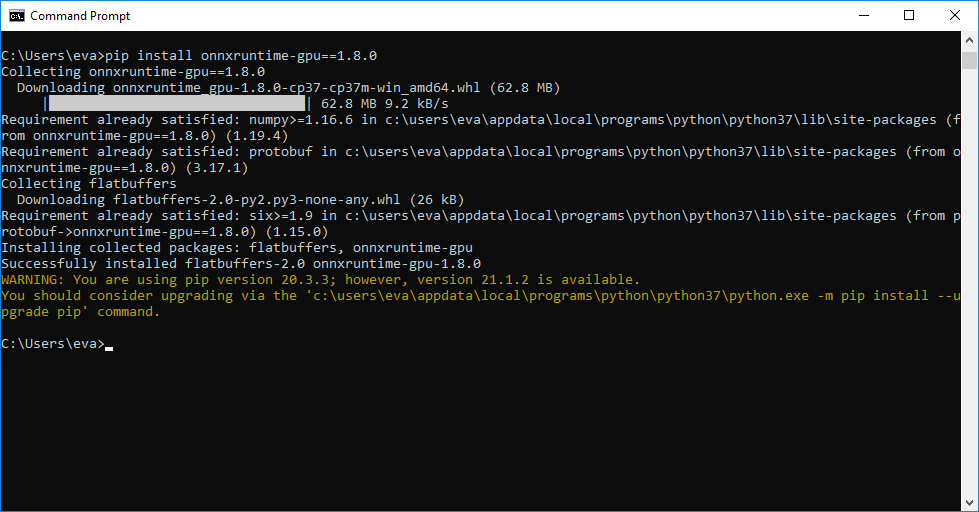
Task: Maximize the Command Prompt window
Action: tap(909, 16)
